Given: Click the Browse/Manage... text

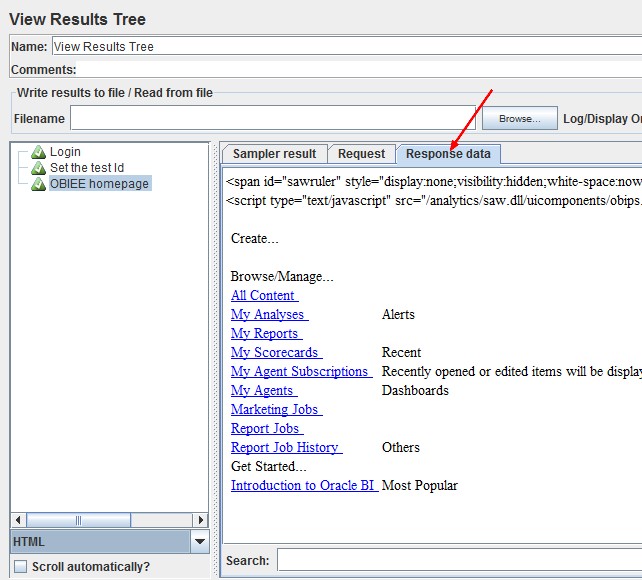Looking at the screenshot, I should pos(282,276).
